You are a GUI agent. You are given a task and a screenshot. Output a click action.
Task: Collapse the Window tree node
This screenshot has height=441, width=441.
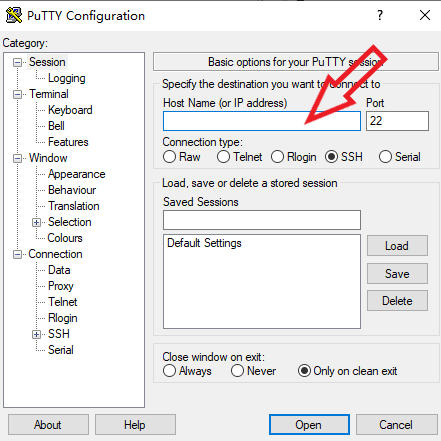(x=17, y=158)
